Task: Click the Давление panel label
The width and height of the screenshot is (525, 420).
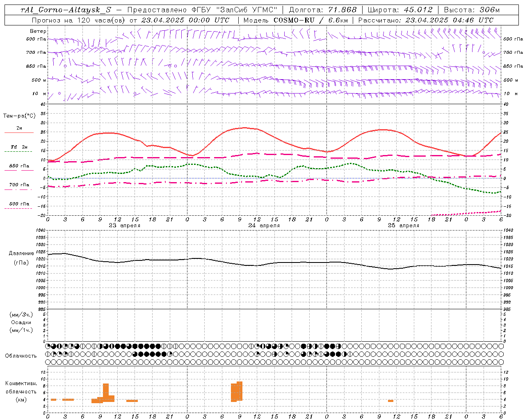Action: tap(21, 253)
